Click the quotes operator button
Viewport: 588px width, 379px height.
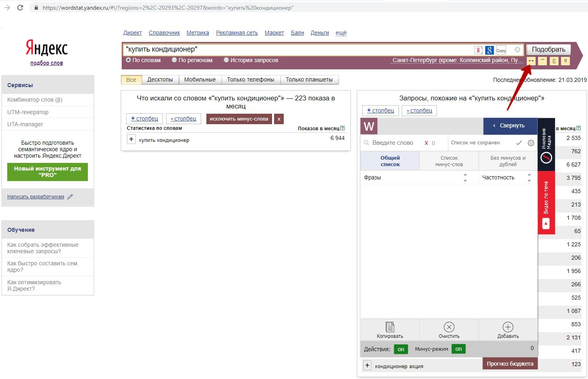pyautogui.click(x=542, y=61)
